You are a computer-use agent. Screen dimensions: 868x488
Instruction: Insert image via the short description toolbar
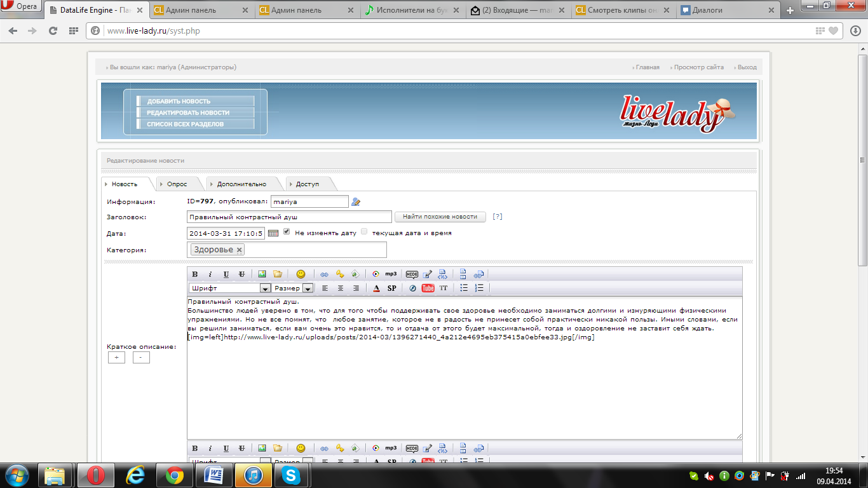tap(262, 274)
